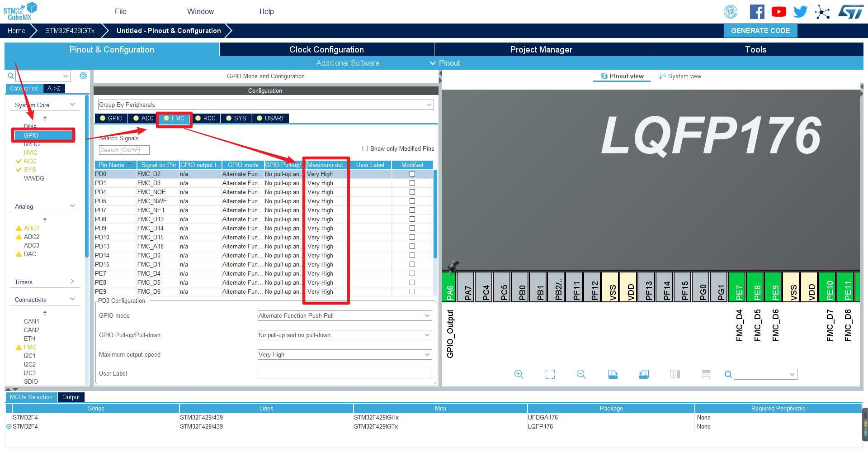868x453 pixels.
Task: Click the selected MCU row indicator icon
Action: point(9,426)
